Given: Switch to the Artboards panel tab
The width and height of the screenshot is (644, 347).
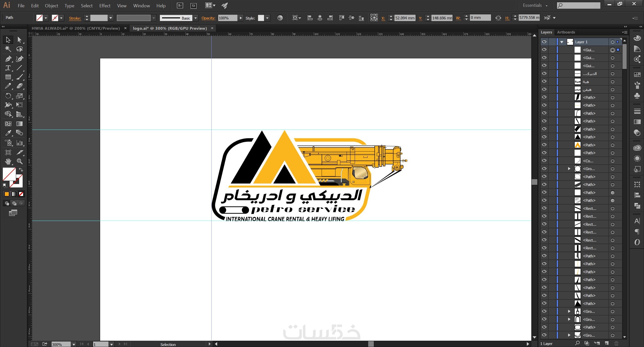Looking at the screenshot, I should [566, 32].
